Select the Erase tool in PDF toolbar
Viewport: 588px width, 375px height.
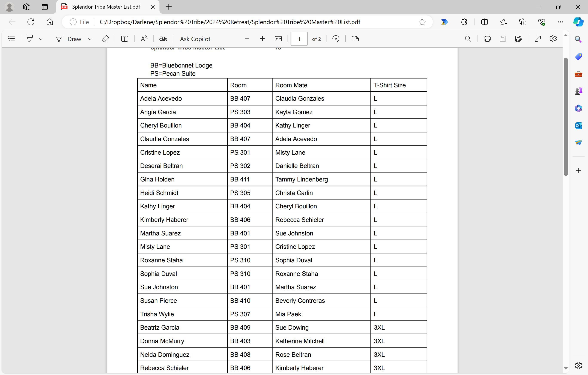pyautogui.click(x=105, y=39)
